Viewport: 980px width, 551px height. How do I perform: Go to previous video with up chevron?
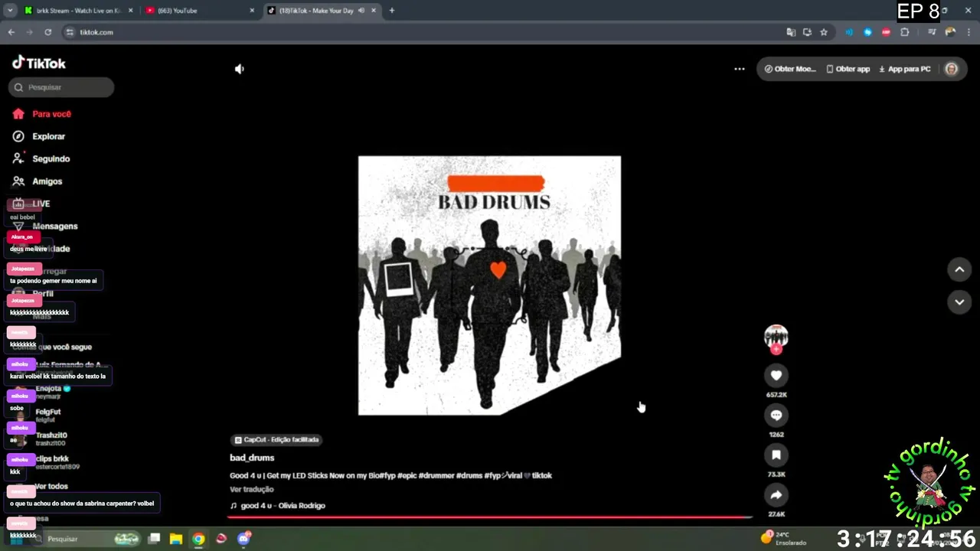pyautogui.click(x=959, y=269)
